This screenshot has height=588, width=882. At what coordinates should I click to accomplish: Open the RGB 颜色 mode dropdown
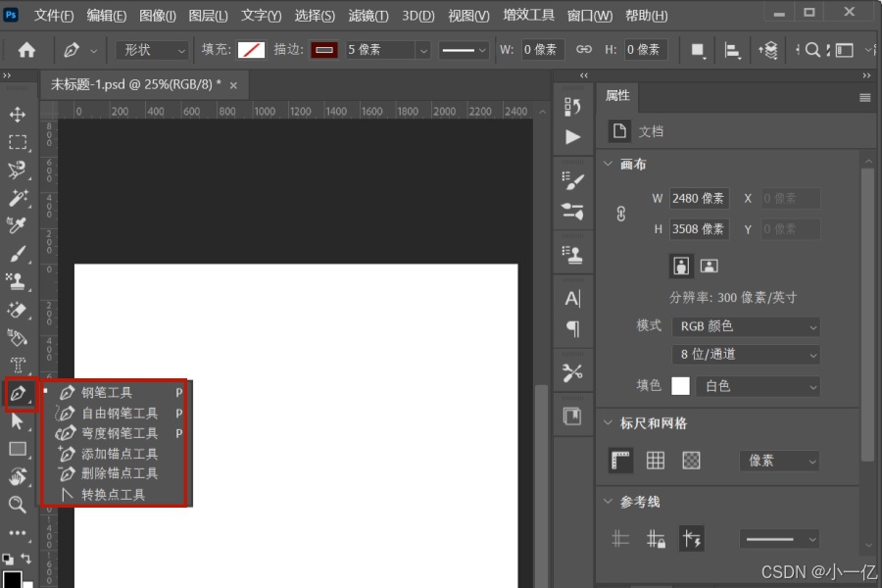point(746,326)
